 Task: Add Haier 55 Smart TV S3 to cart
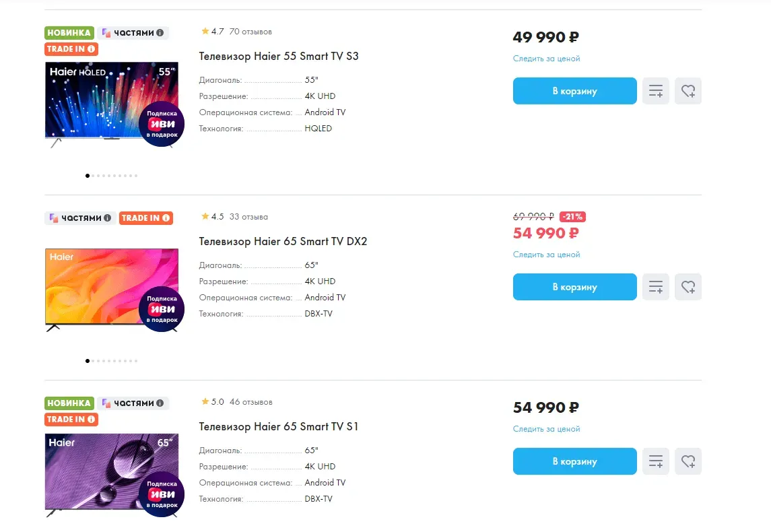(x=574, y=91)
